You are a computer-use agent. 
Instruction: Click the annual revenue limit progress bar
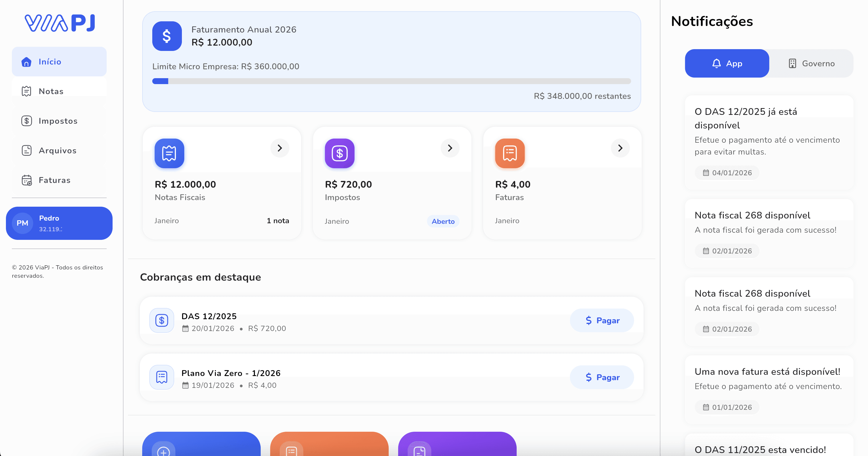coord(391,81)
